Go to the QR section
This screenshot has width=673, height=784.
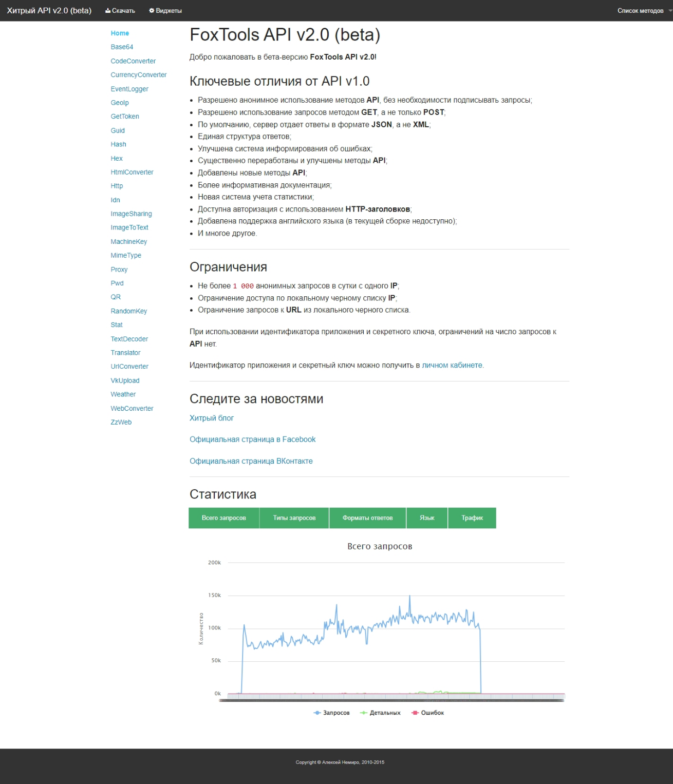pos(116,297)
